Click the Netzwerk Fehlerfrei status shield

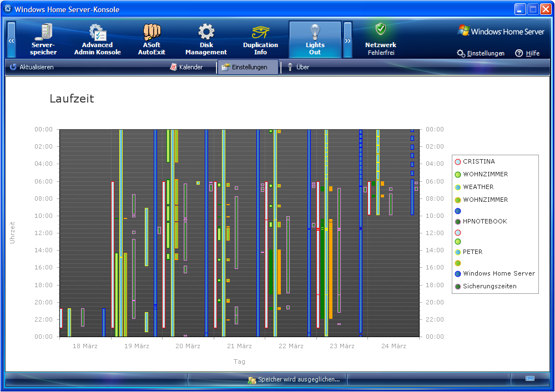pyautogui.click(x=381, y=29)
